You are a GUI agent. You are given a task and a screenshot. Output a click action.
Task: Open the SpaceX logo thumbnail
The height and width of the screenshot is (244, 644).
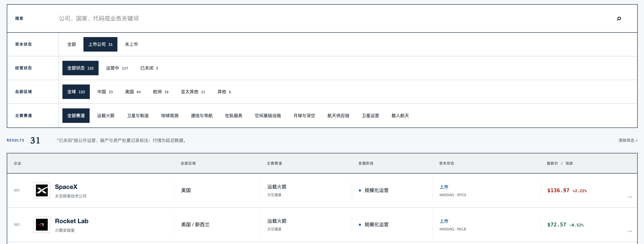(x=42, y=190)
